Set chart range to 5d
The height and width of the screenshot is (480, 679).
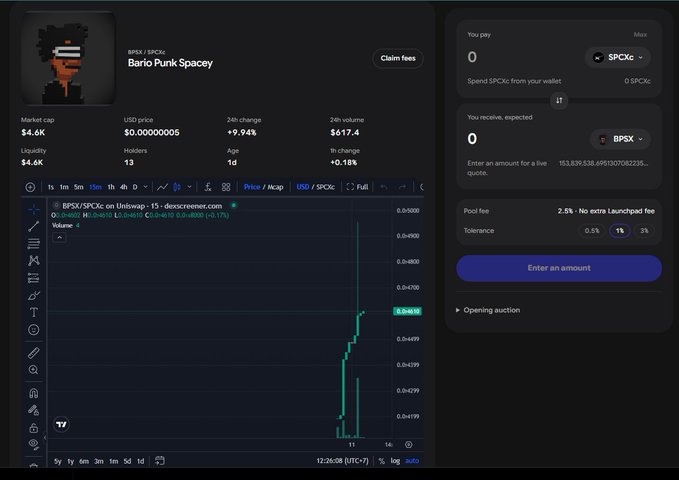[127, 461]
